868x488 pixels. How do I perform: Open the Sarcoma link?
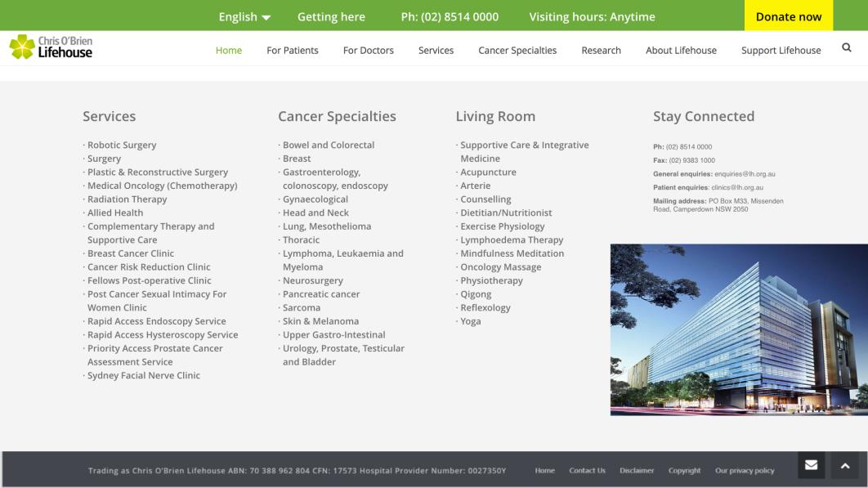(302, 307)
